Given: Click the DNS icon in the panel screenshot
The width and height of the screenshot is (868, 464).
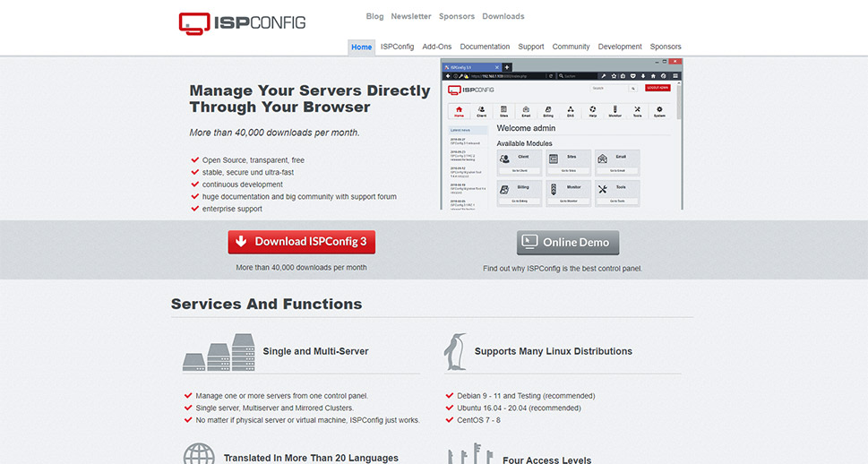Looking at the screenshot, I should 570,111.
